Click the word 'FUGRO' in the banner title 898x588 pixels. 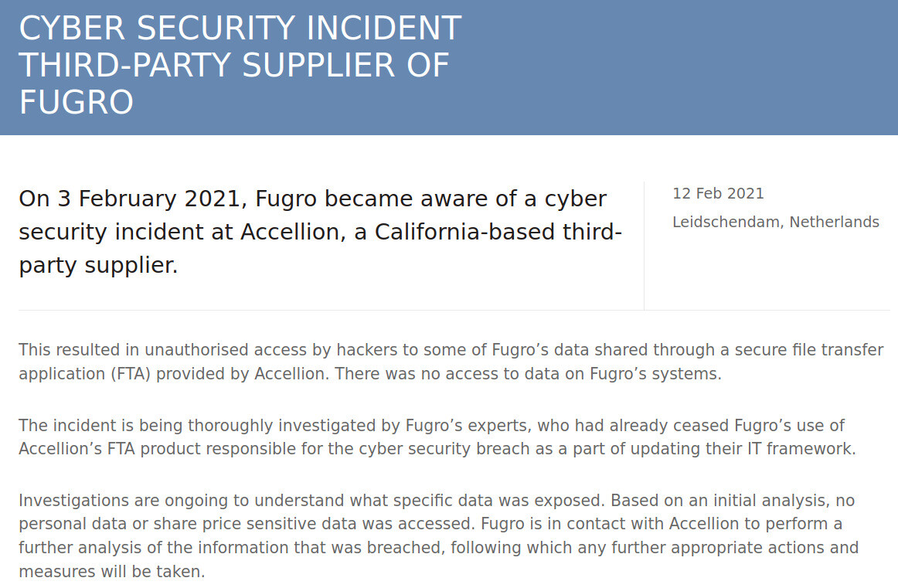(77, 102)
